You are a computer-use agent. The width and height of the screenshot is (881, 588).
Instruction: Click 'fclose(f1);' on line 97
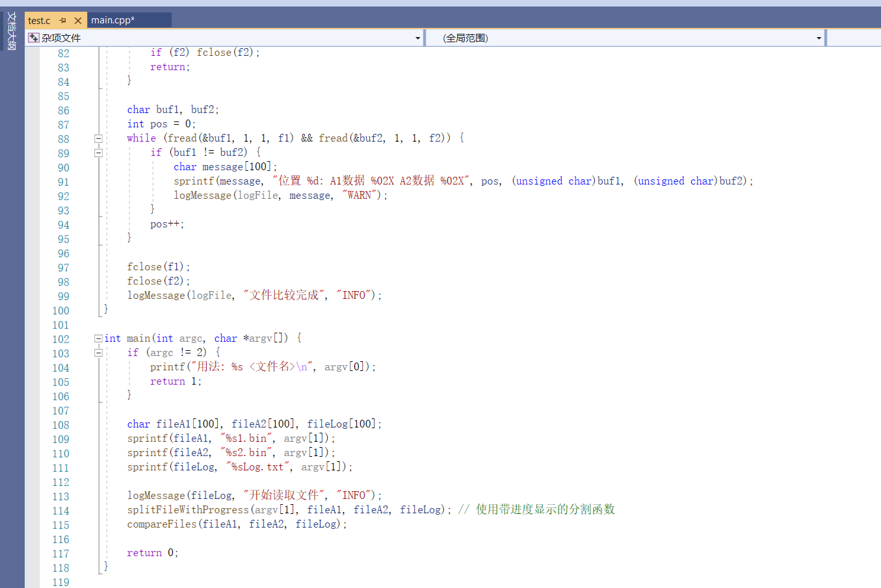[159, 267]
